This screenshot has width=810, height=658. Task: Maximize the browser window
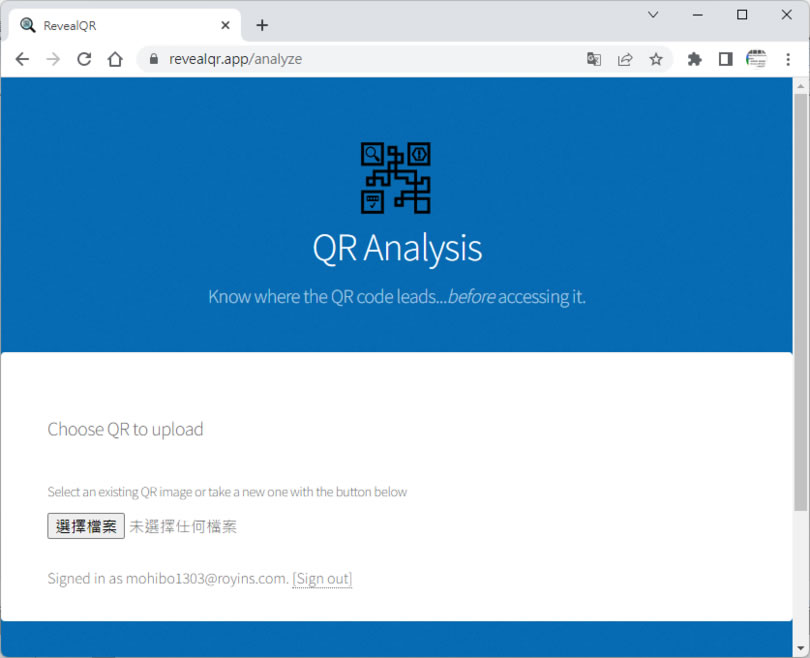coord(742,14)
